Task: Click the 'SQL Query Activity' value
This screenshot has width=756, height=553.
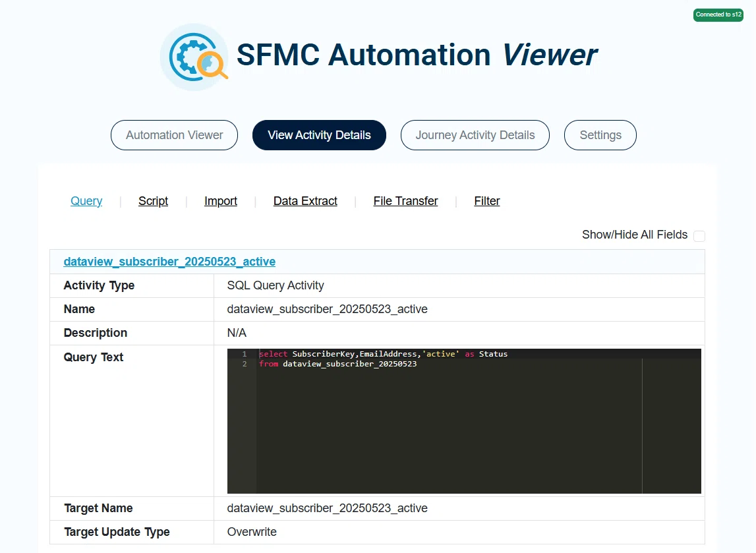Action: click(x=276, y=285)
